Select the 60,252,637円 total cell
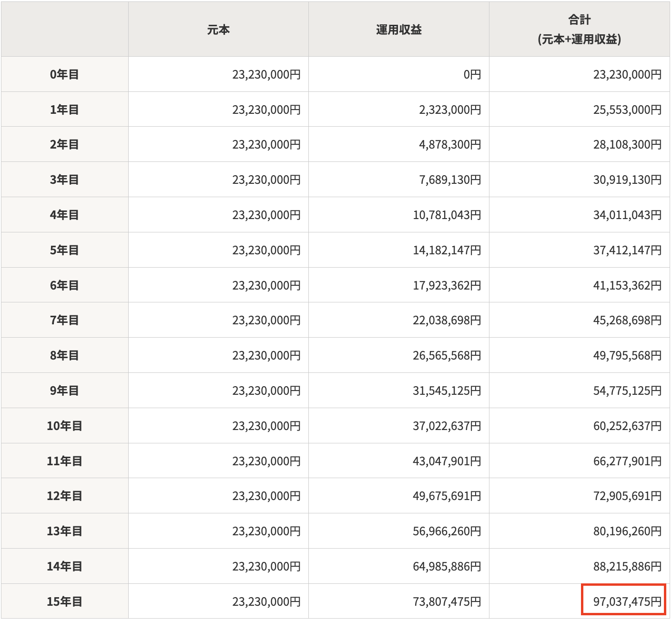Image resolution: width=672 pixels, height=621 pixels. 627,426
